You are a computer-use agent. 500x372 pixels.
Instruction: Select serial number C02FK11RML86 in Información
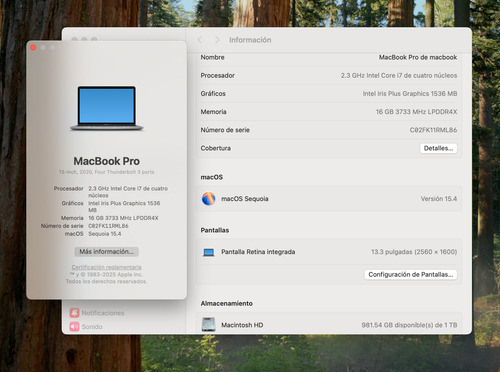click(x=433, y=130)
